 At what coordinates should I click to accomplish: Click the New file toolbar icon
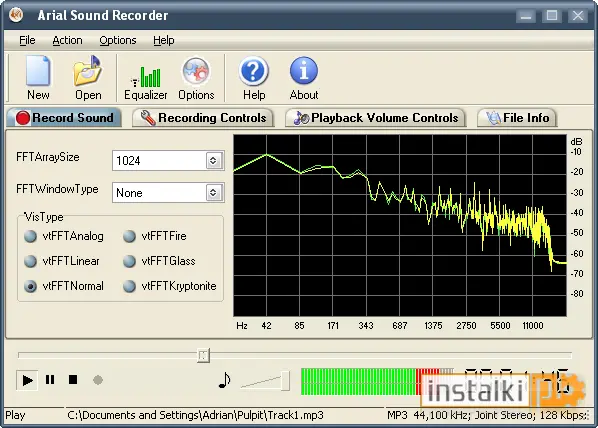[38, 71]
